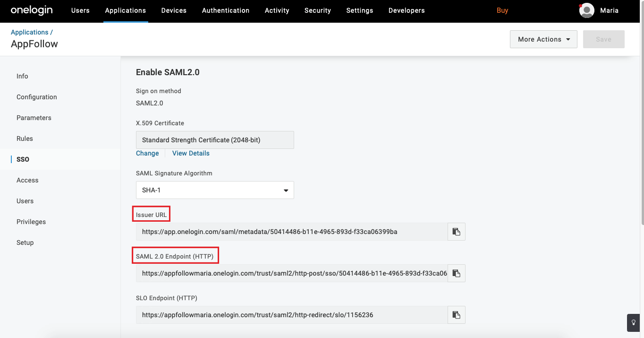
Task: Select the Parameters sidebar tab
Action: [34, 118]
